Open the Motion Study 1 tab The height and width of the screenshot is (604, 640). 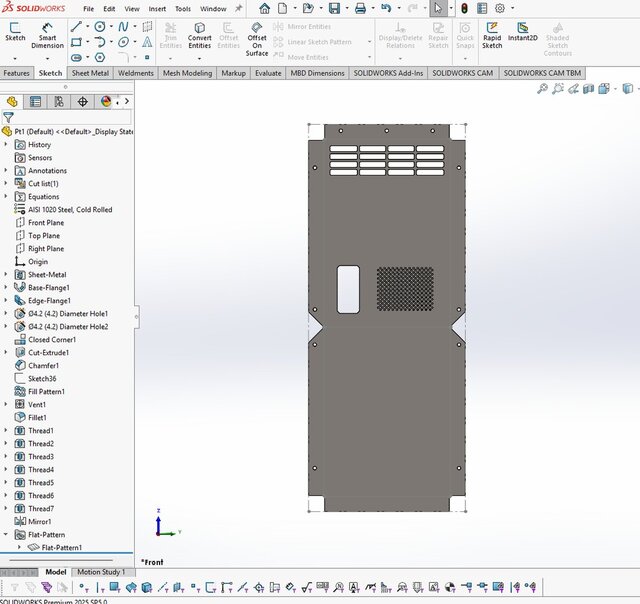[x=101, y=572]
